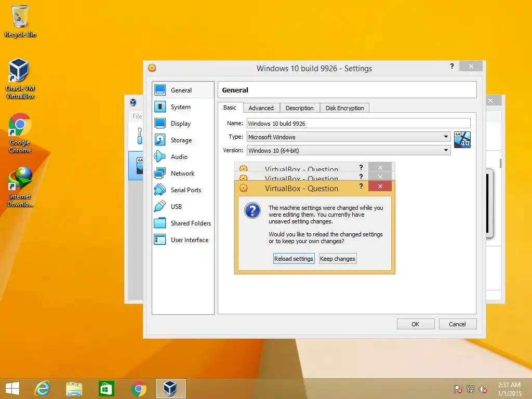Select the Display monitor icon
532x399 pixels.
click(160, 124)
